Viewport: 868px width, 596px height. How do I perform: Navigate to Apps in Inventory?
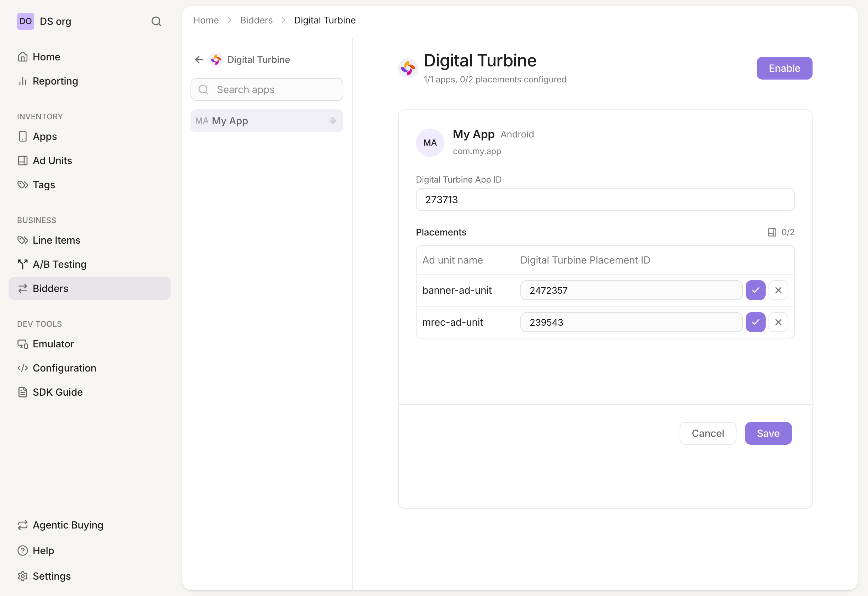89,136
